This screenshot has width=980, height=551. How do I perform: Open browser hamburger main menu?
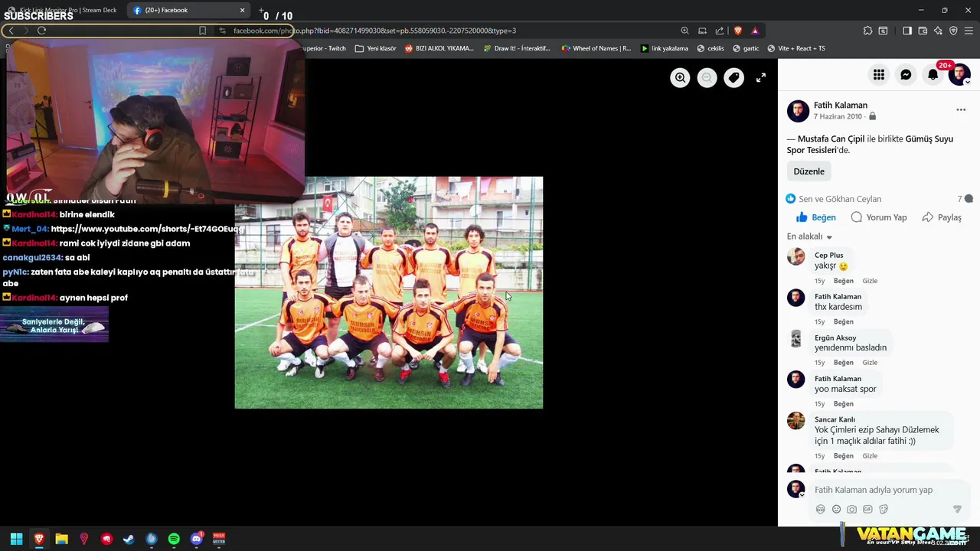point(969,31)
